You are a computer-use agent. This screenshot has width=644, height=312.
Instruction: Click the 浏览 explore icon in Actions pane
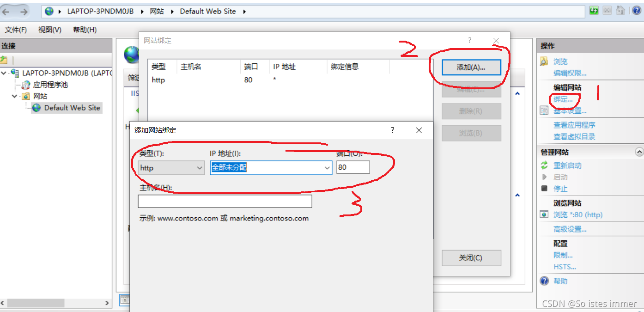(x=544, y=61)
